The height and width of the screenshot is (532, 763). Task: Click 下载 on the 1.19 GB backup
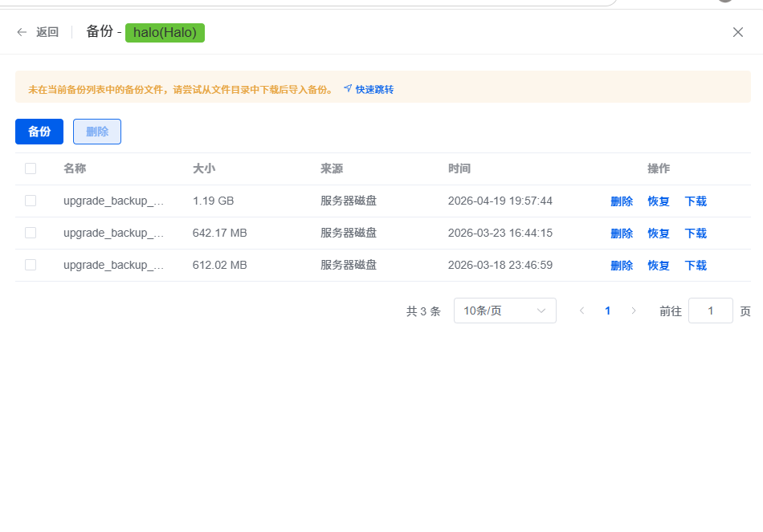click(695, 201)
